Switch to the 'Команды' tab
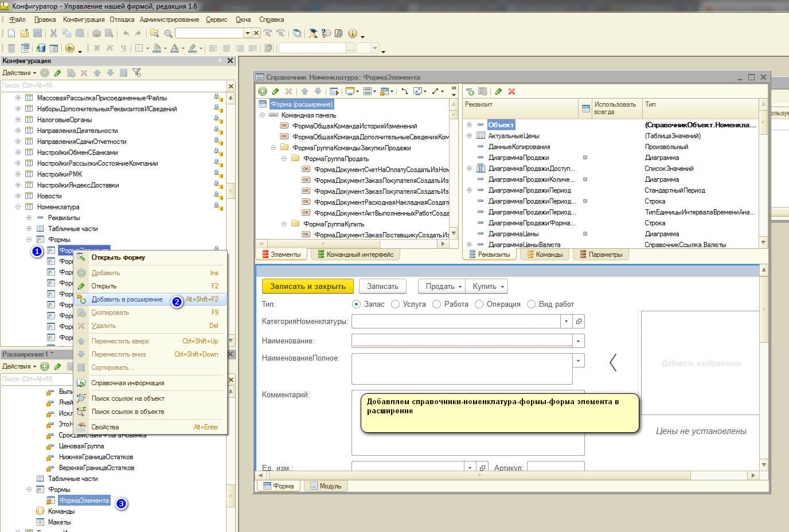789x532 pixels. point(544,255)
